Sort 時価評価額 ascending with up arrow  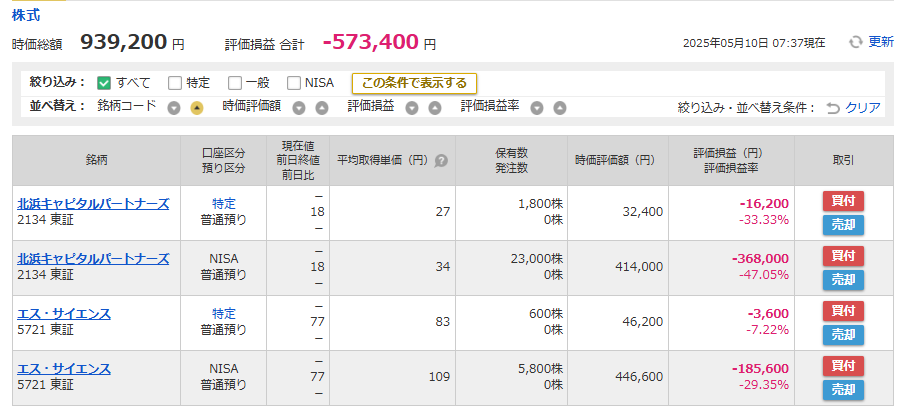click(x=322, y=108)
